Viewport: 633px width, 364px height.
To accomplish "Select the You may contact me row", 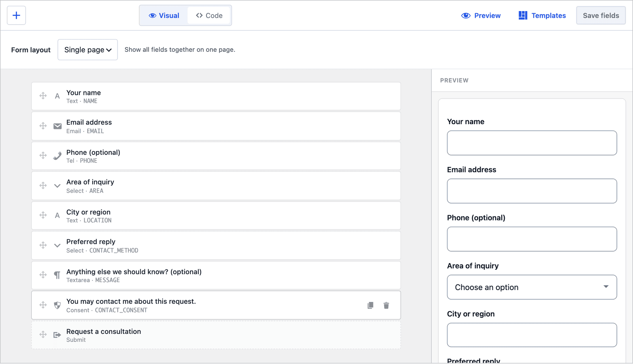I will (216, 305).
